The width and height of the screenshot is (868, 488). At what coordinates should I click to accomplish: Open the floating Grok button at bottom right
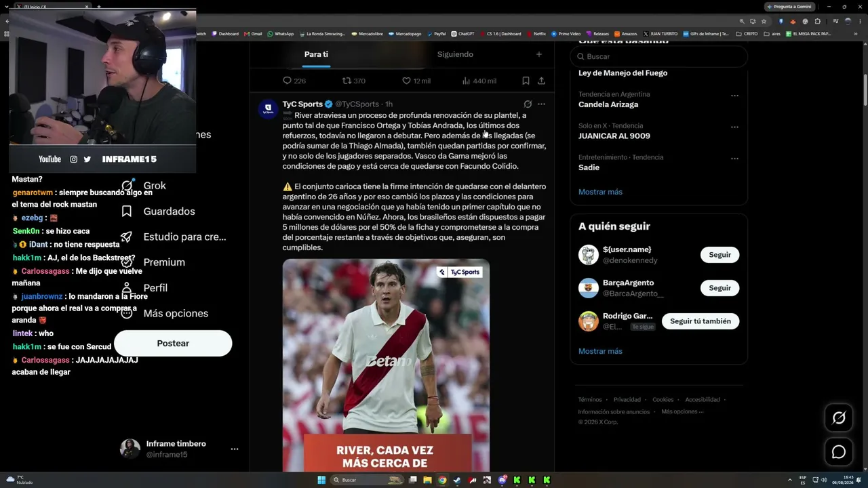pos(839,418)
